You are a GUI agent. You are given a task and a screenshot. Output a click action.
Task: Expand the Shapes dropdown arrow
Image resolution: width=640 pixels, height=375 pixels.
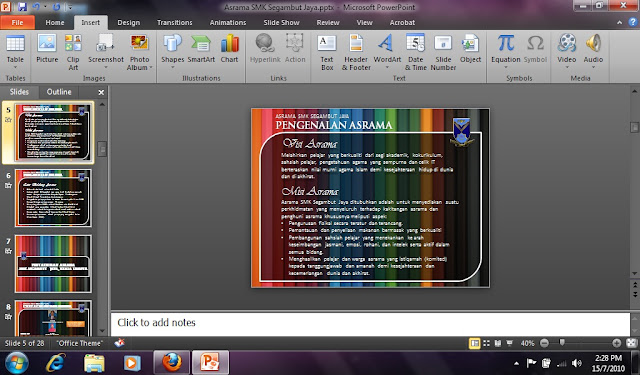tap(172, 67)
